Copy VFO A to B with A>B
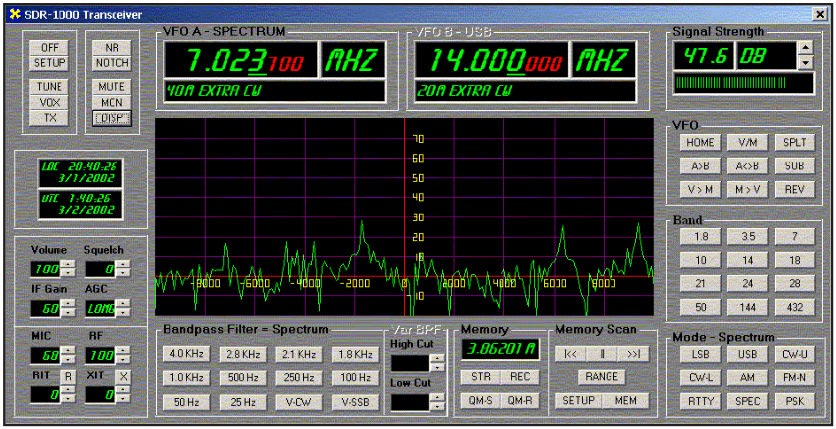This screenshot has height=429, width=836. click(x=700, y=166)
